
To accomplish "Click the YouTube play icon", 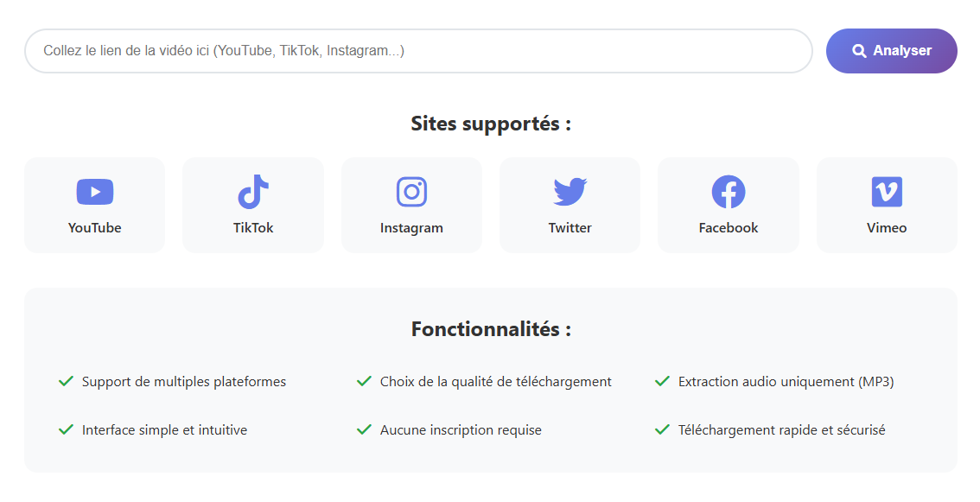I will (x=94, y=191).
